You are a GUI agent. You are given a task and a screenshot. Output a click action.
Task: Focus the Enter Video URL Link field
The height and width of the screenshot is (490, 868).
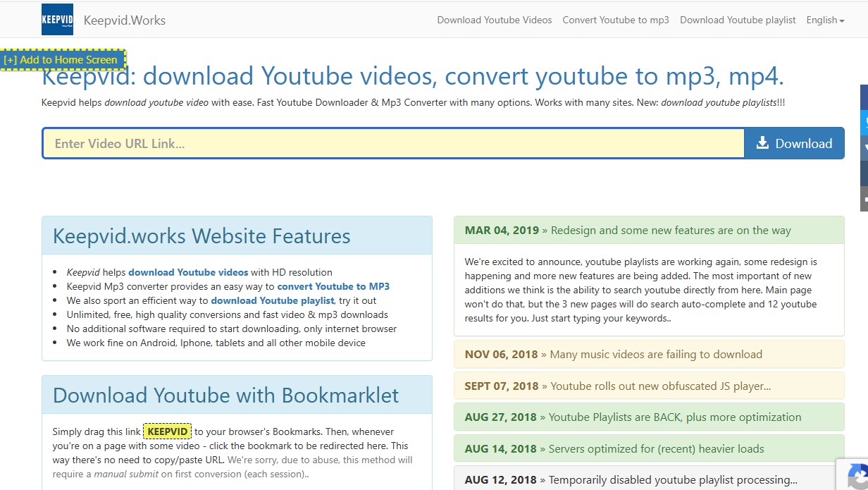(394, 143)
